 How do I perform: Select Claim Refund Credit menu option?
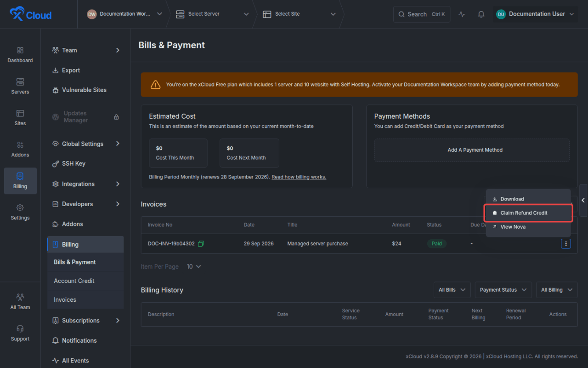click(528, 213)
